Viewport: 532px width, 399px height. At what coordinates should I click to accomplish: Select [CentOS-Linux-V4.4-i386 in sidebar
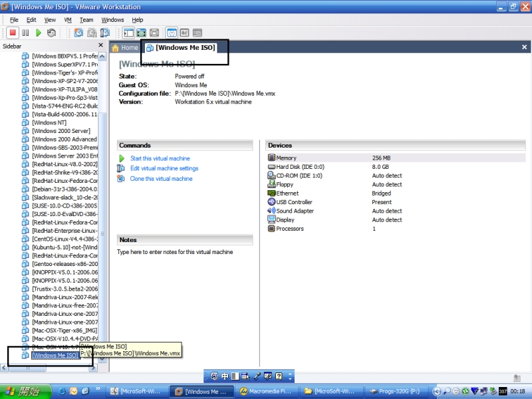(65, 239)
